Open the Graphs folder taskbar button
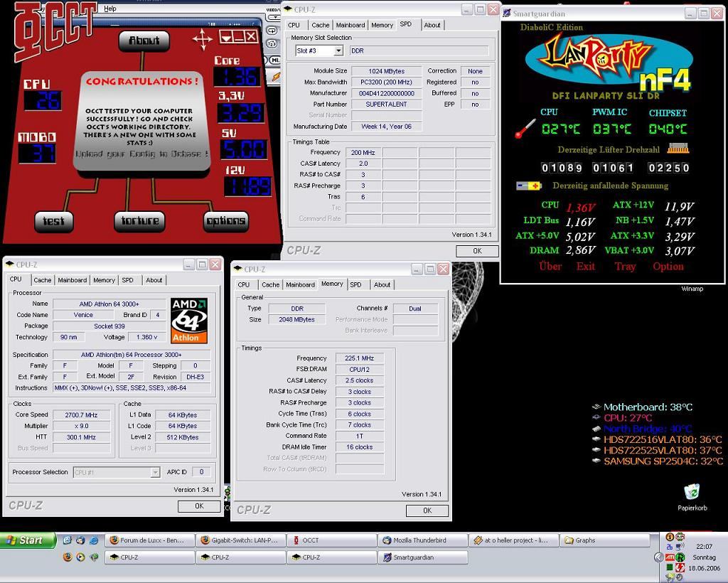The width and height of the screenshot is (728, 583). (x=605, y=540)
